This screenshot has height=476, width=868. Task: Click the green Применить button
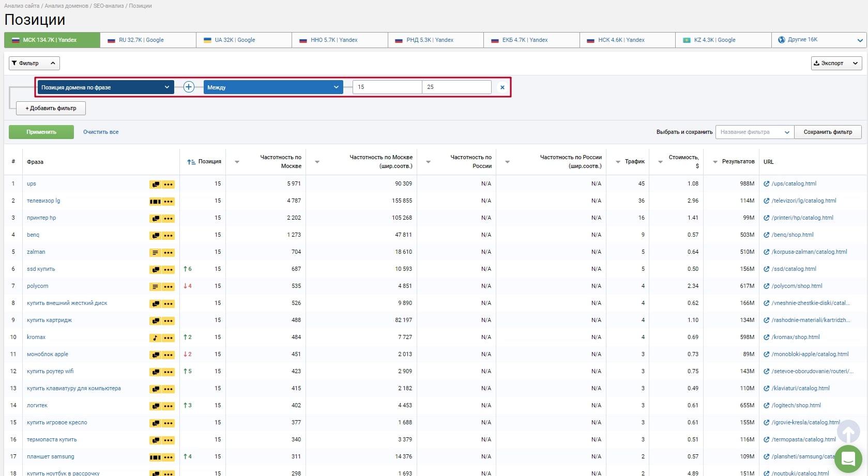point(41,132)
